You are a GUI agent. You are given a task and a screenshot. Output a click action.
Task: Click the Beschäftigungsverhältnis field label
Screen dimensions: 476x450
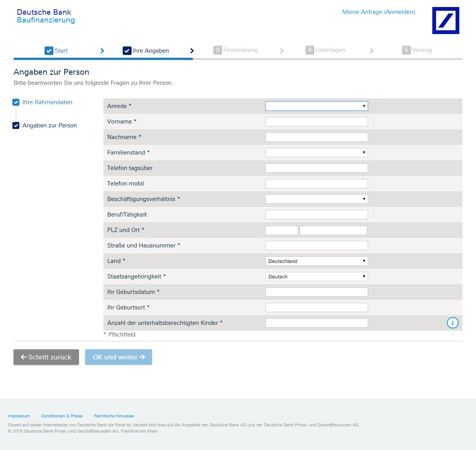pos(144,199)
